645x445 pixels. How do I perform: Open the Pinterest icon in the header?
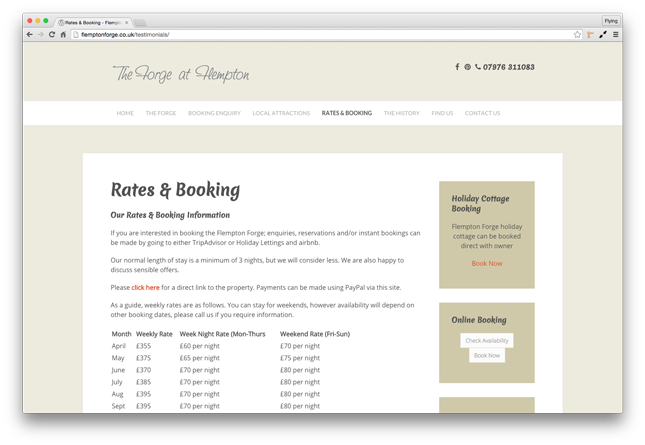[468, 67]
